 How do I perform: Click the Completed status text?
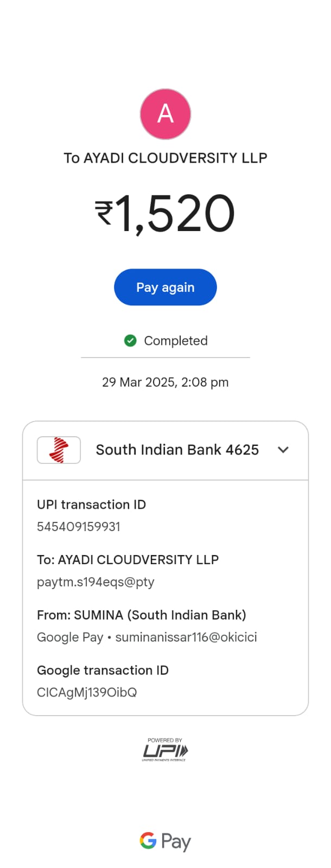coord(175,341)
